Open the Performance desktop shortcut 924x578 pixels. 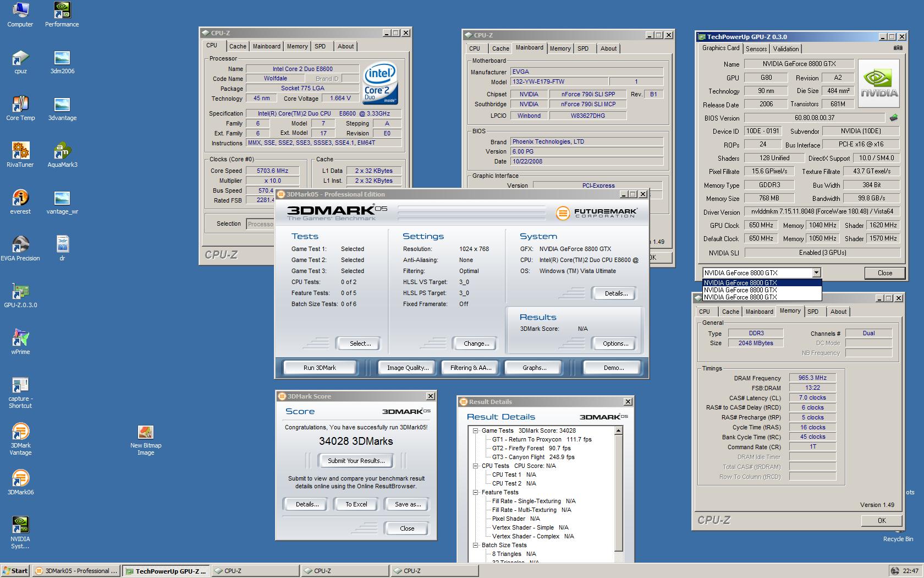tap(62, 15)
